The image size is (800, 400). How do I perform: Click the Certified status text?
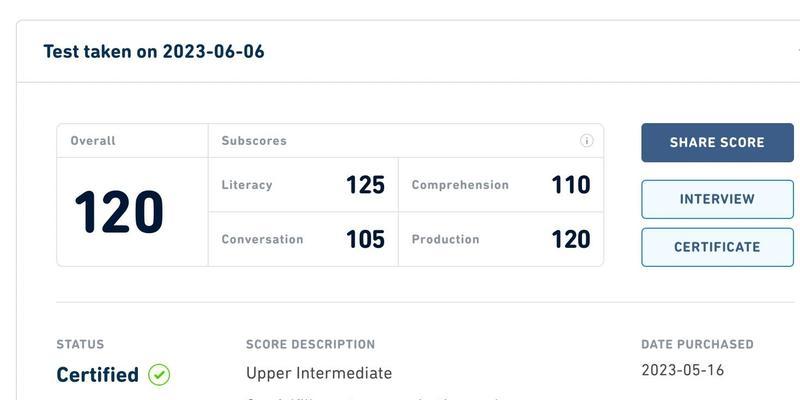click(x=97, y=375)
